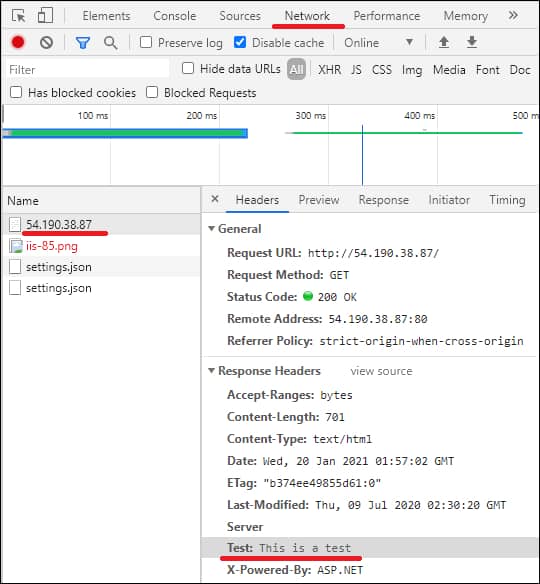
Task: Open the Performance tab
Action: click(387, 16)
